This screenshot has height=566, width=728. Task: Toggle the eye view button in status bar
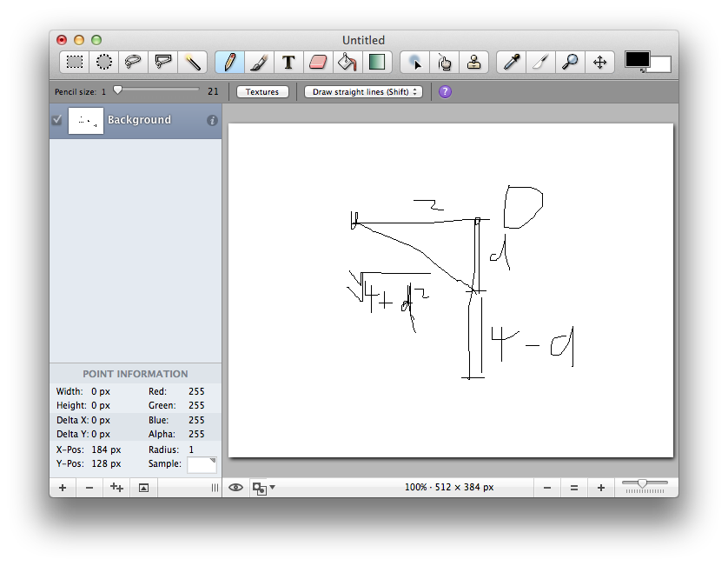coord(235,488)
